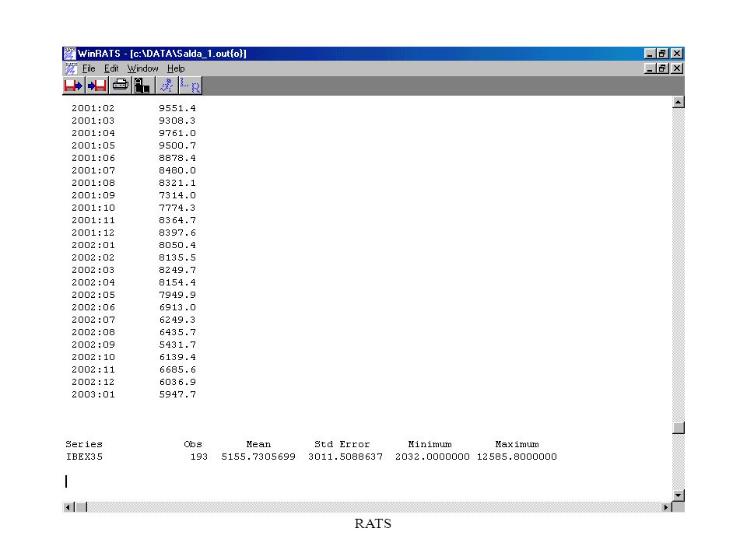The width and height of the screenshot is (747, 560).
Task: Click the horizontal scrollbar thumb
Action: (82, 507)
